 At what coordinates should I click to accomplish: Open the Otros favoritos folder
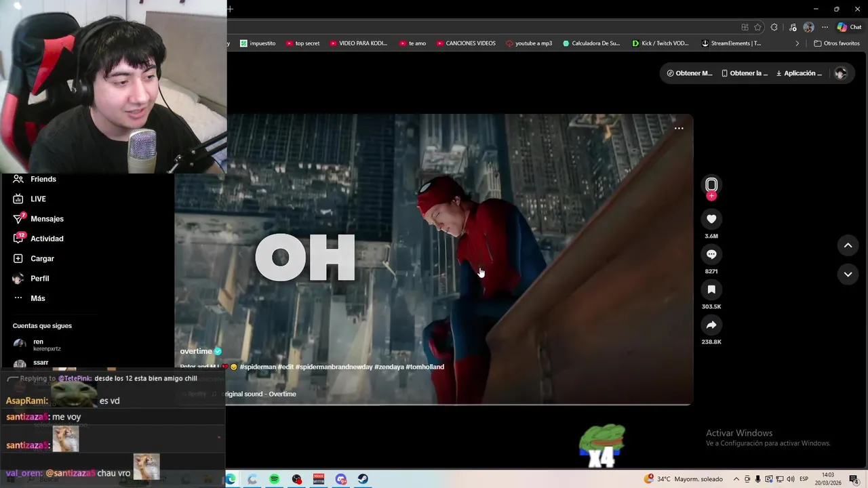[837, 43]
